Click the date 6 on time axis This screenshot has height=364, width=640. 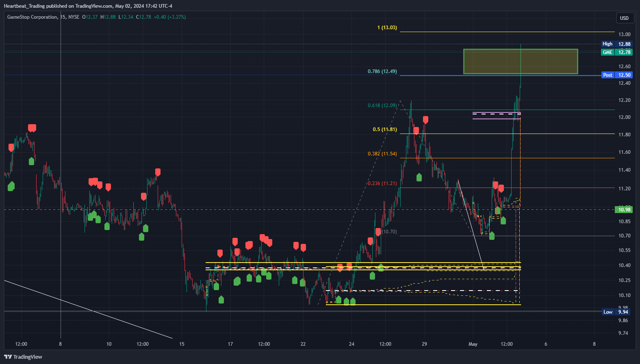[x=546, y=344]
